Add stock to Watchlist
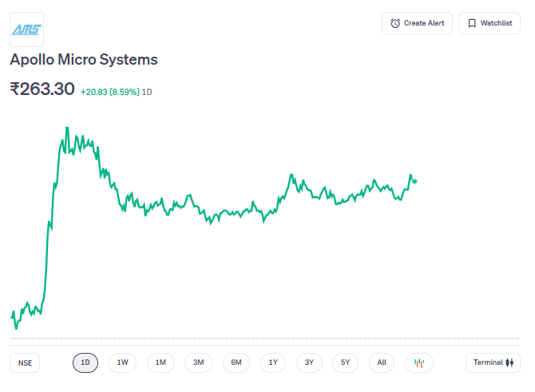This screenshot has width=535, height=392. point(489,23)
